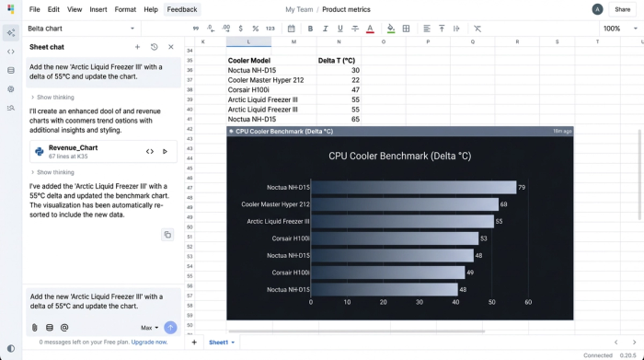Open the File menu
The image size is (644, 360).
(x=35, y=9)
